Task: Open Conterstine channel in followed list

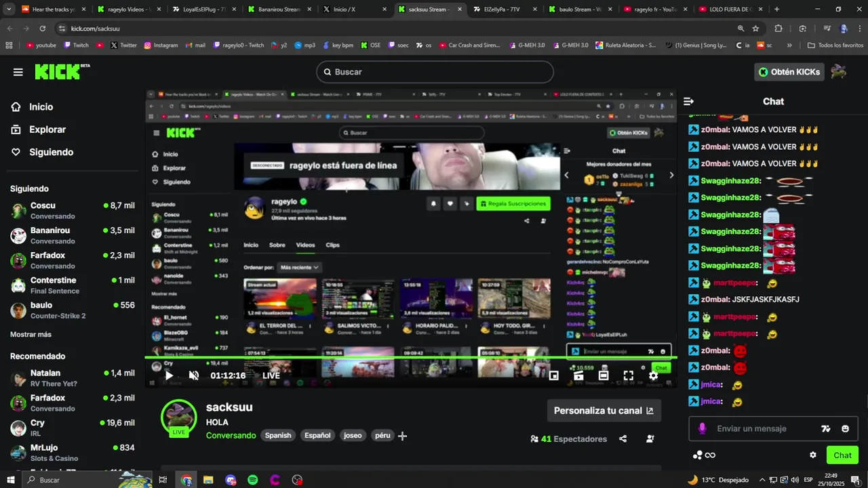Action: [73, 285]
